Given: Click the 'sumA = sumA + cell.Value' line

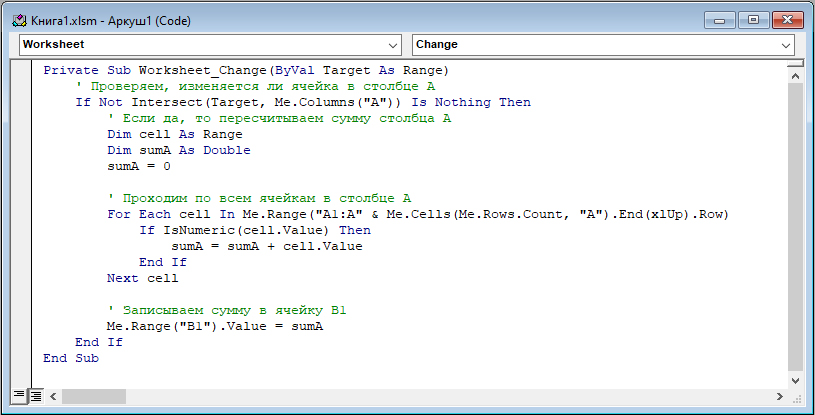Looking at the screenshot, I should click(x=267, y=246).
